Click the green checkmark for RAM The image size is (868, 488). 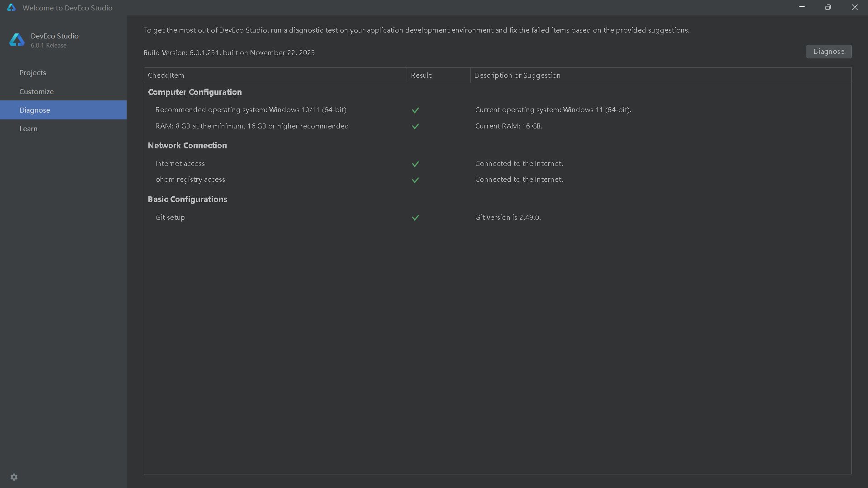click(x=415, y=126)
